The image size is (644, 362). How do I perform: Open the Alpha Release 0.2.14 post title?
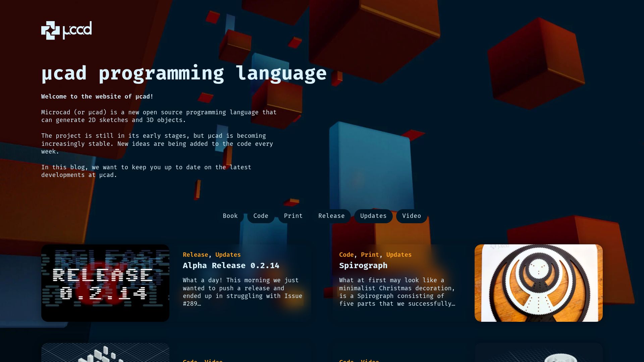pyautogui.click(x=231, y=265)
